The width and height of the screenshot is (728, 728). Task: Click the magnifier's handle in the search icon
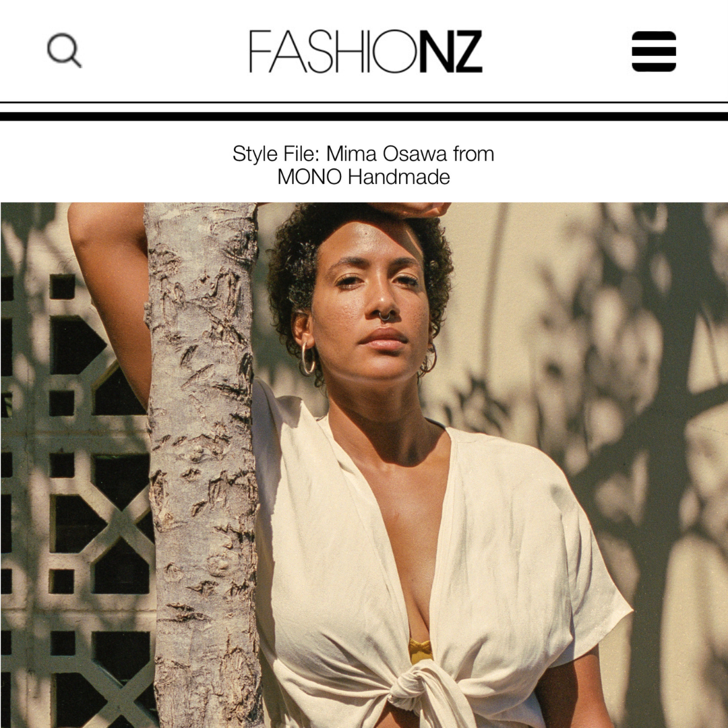click(x=75, y=61)
